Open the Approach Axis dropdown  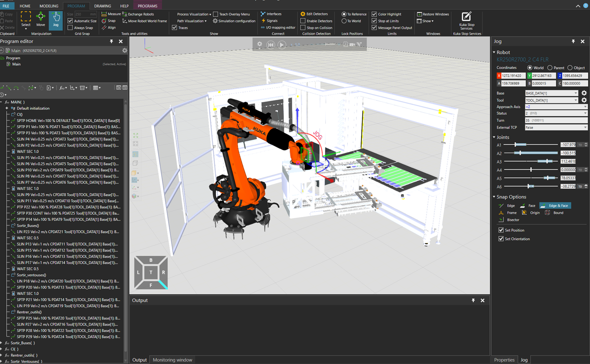(x=556, y=107)
